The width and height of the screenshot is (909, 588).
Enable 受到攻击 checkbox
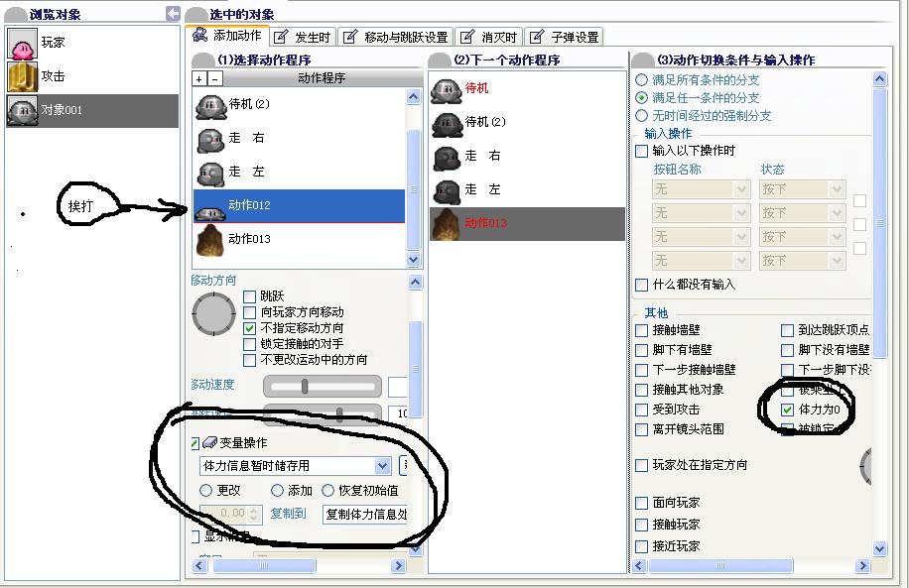pyautogui.click(x=641, y=410)
